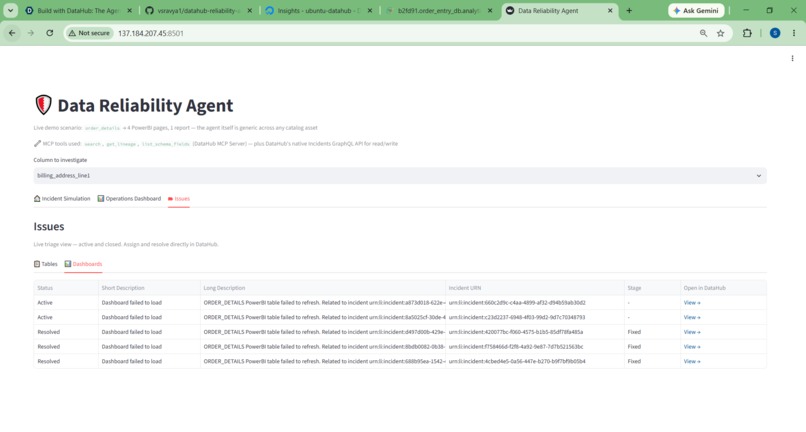The height and width of the screenshot is (432, 806).
Task: Open the zoom magnifier icon in address bar
Action: 703,33
